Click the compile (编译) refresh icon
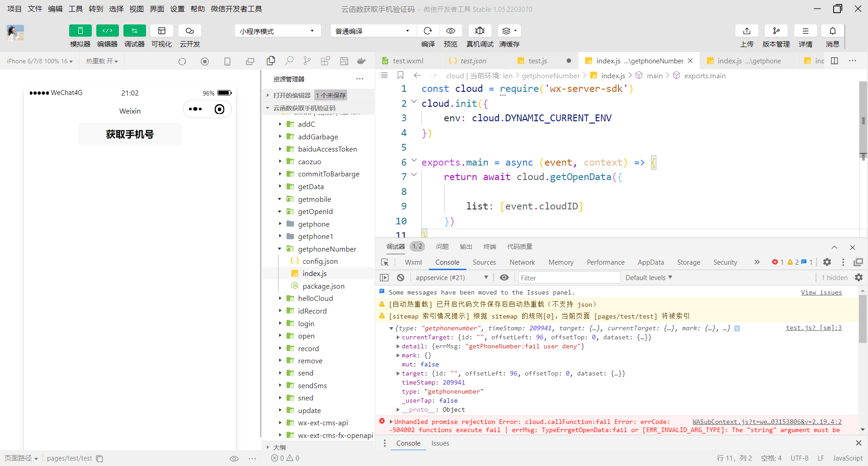Image resolution: width=868 pixels, height=466 pixels. tap(428, 31)
